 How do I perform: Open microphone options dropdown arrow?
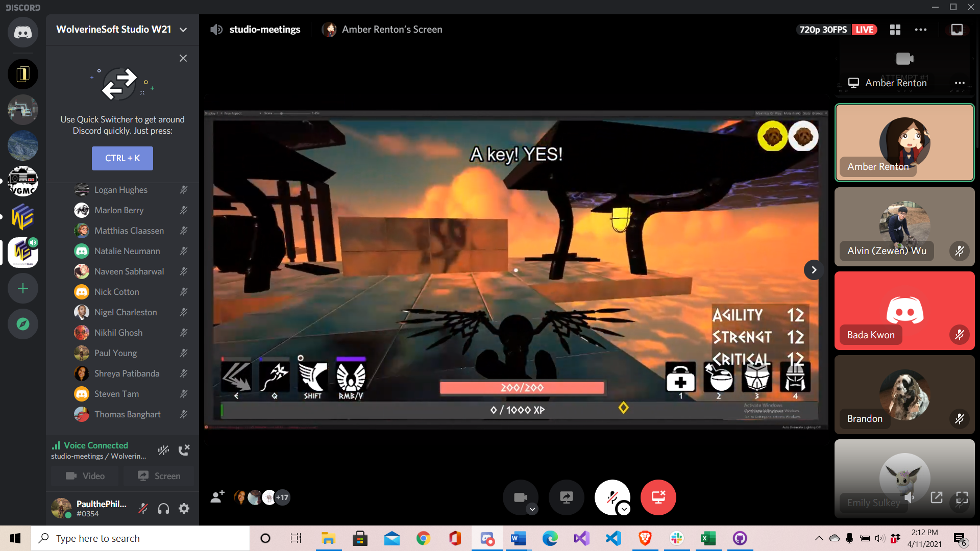pos(624,509)
